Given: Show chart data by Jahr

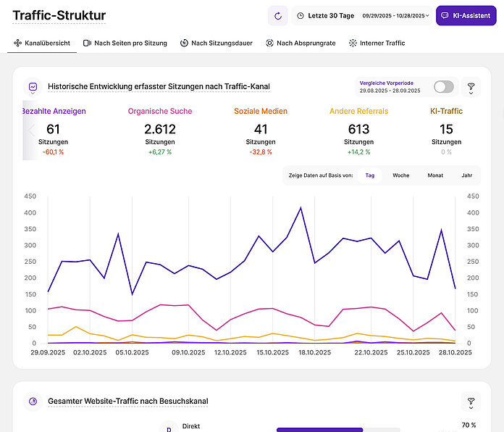Looking at the screenshot, I should pos(466,175).
